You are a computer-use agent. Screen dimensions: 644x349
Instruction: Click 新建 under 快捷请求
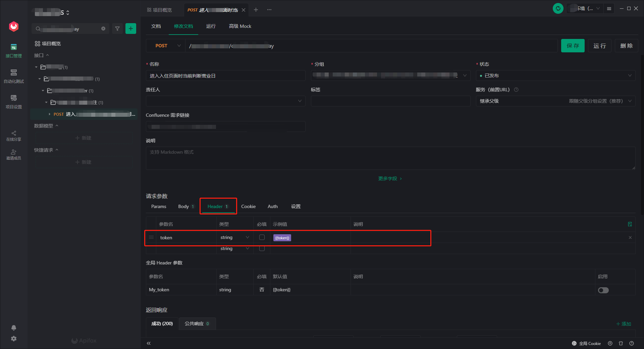tap(84, 162)
